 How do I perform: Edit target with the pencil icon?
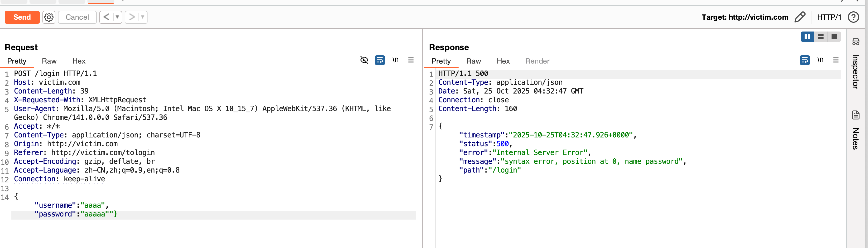click(x=800, y=17)
